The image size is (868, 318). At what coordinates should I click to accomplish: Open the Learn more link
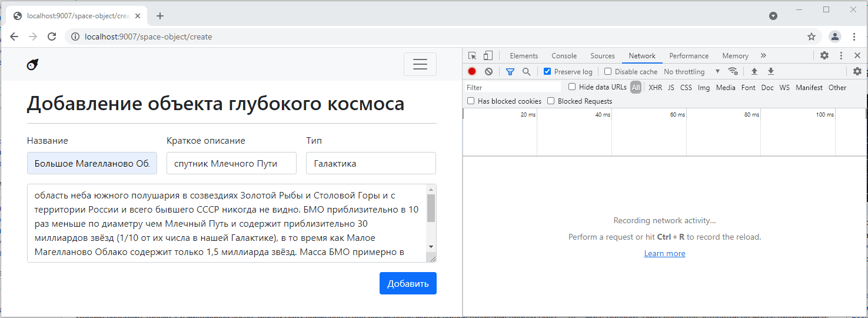point(664,253)
